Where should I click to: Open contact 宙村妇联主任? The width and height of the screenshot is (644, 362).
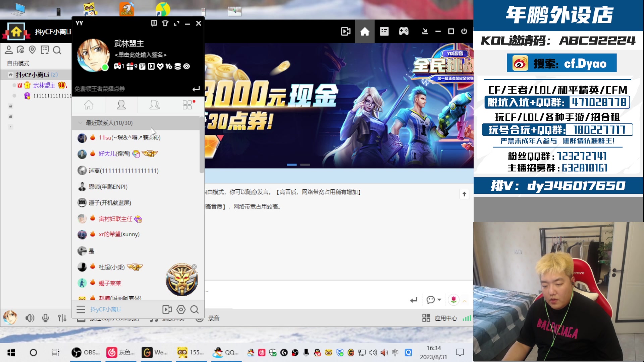click(136, 219)
